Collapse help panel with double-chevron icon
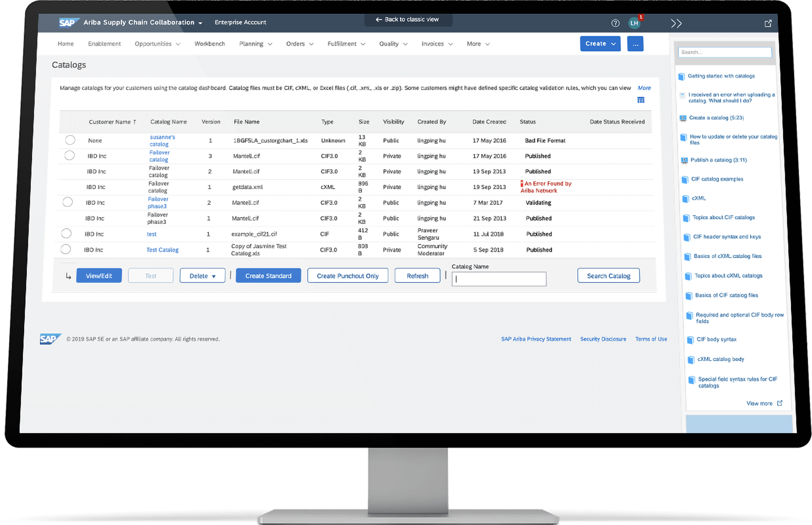This screenshot has width=812, height=525. click(x=676, y=24)
